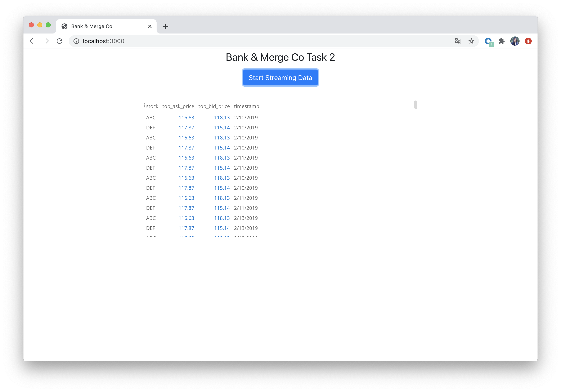Click the translate page icon
The image size is (561, 392).
pos(458,41)
